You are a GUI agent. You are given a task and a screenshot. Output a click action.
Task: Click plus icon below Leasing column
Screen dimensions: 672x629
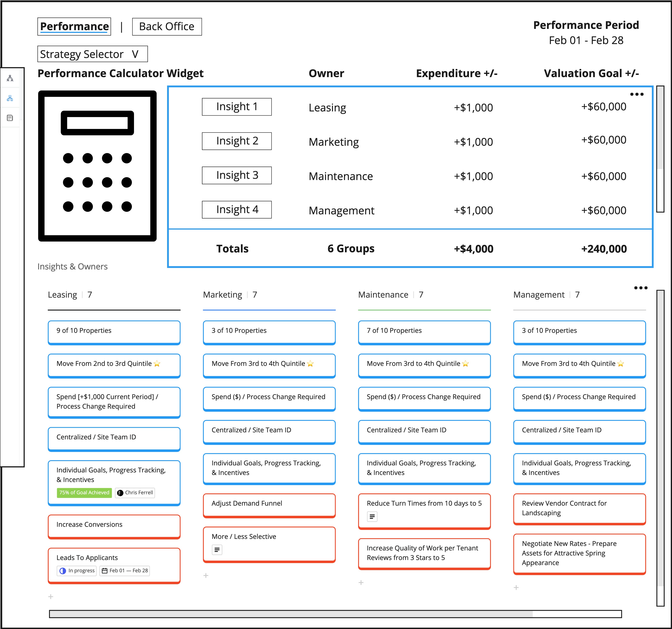point(51,596)
